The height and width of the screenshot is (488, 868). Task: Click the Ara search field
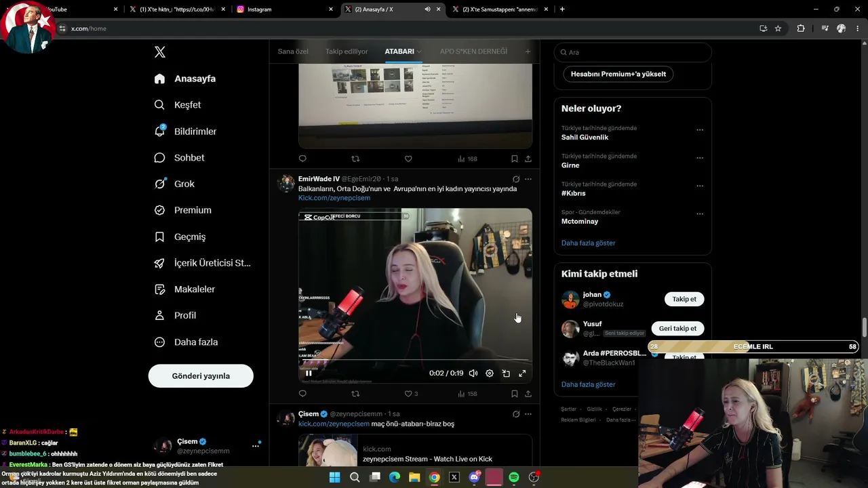click(x=633, y=52)
